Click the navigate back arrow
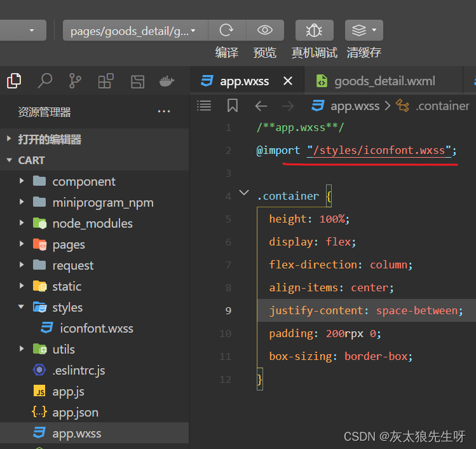This screenshot has height=449, width=476. (261, 106)
